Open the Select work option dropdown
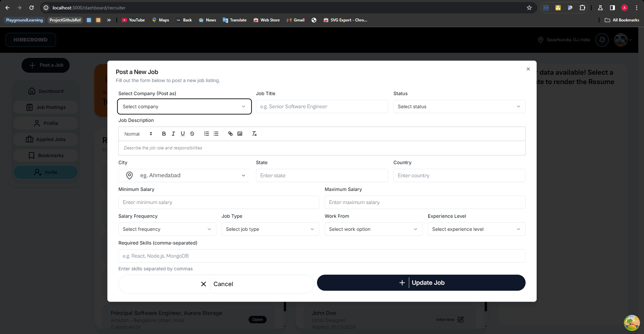The width and height of the screenshot is (644, 334). click(x=373, y=229)
